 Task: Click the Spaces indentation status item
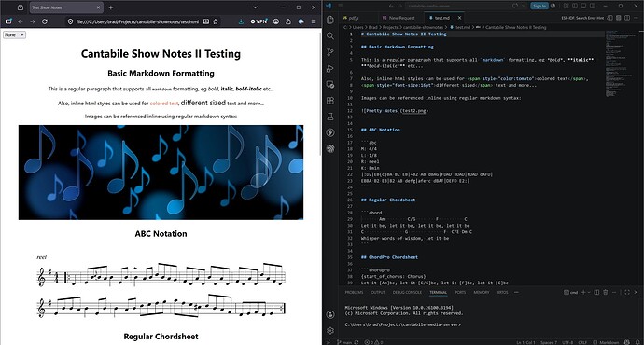coord(549,342)
